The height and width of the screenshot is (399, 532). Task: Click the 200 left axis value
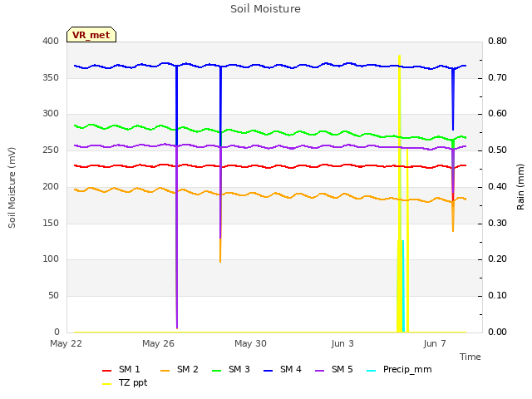51,186
